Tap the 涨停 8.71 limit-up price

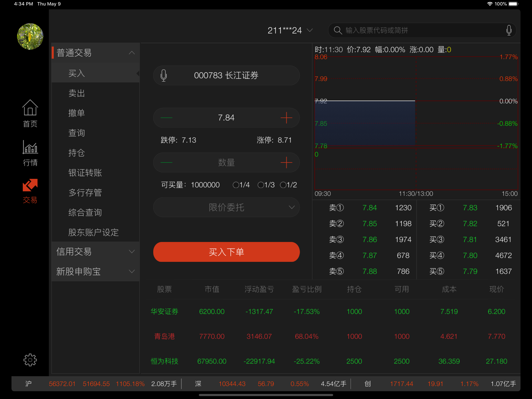point(274,140)
